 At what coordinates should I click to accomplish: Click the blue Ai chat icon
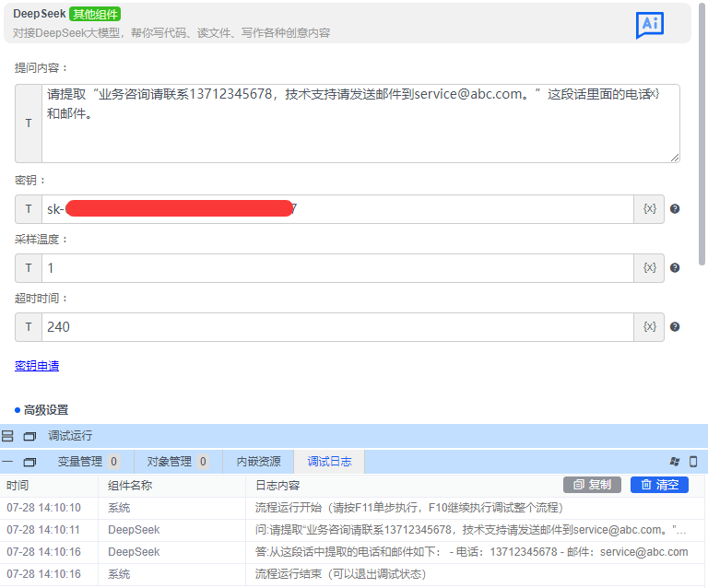[x=650, y=25]
